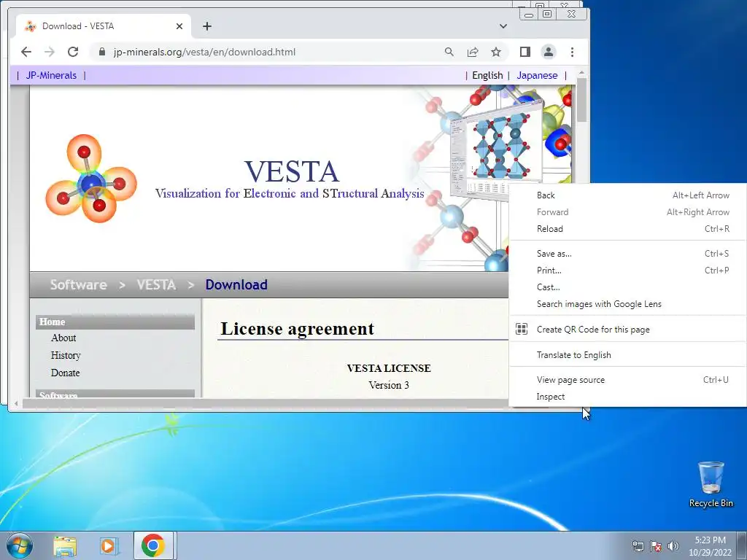Click the volume speaker tray icon

coord(673,545)
